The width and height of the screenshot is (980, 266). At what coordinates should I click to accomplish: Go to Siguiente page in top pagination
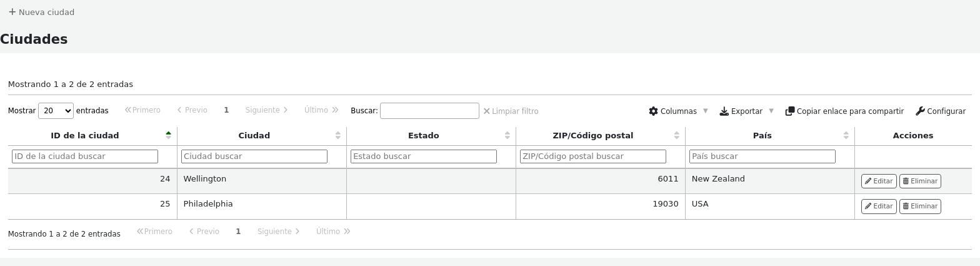(x=266, y=110)
